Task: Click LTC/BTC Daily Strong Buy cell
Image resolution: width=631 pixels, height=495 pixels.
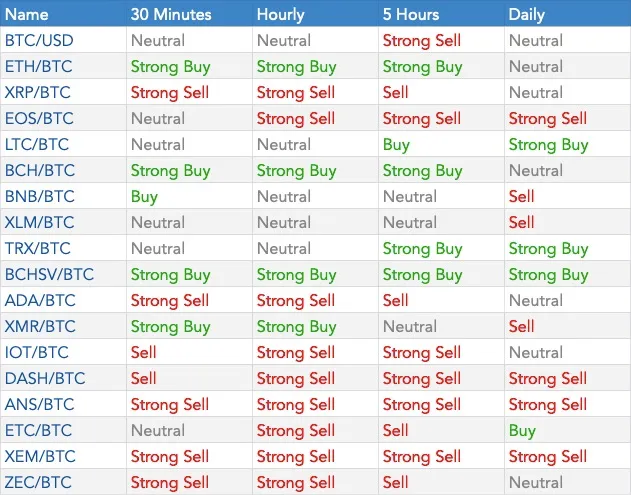Action: [549, 144]
